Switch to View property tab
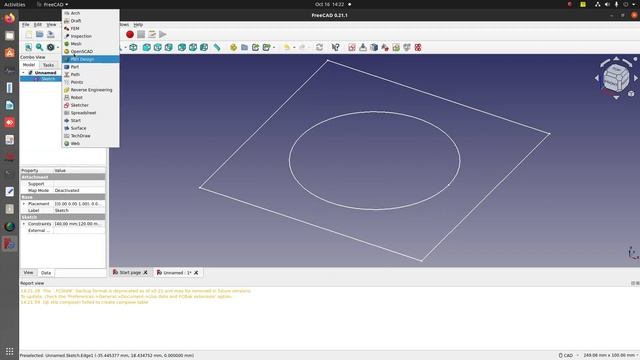Image resolution: width=640 pixels, height=360 pixels. pos(28,273)
